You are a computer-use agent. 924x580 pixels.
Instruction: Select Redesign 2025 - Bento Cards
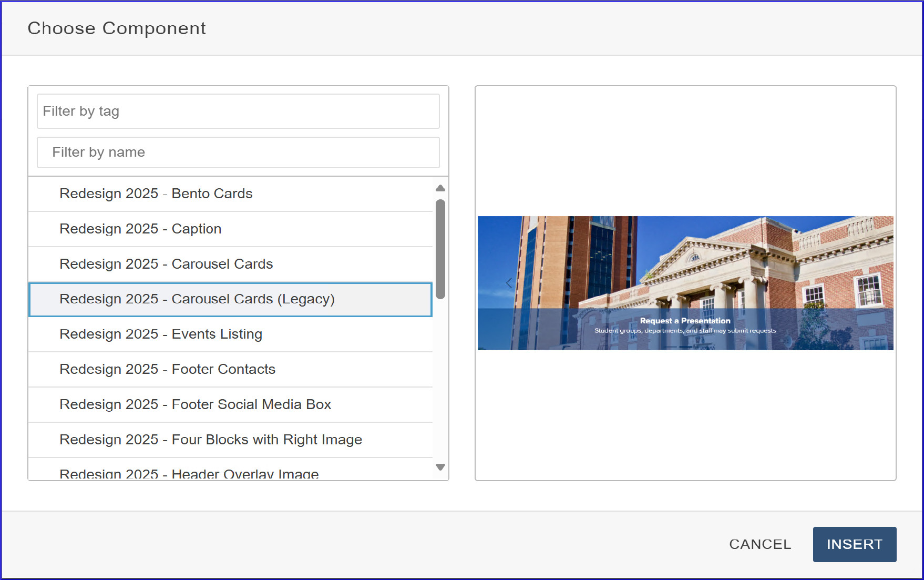(x=156, y=194)
